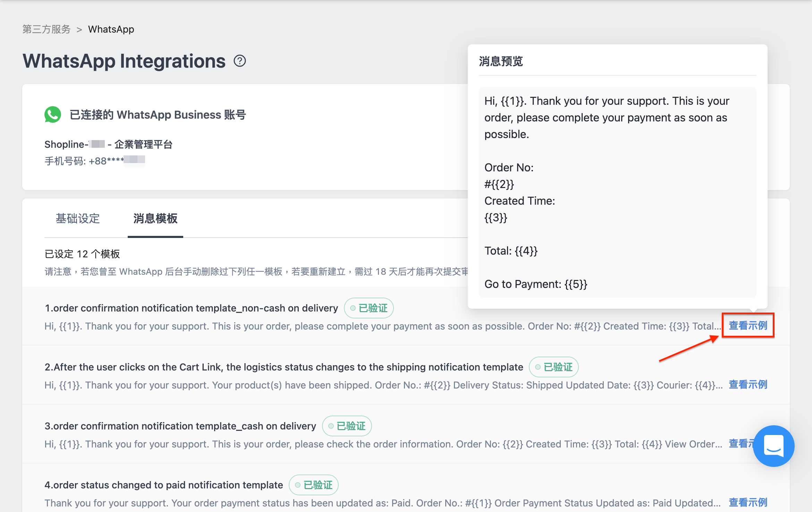
Task: Click the help question mark icon
Action: [240, 61]
